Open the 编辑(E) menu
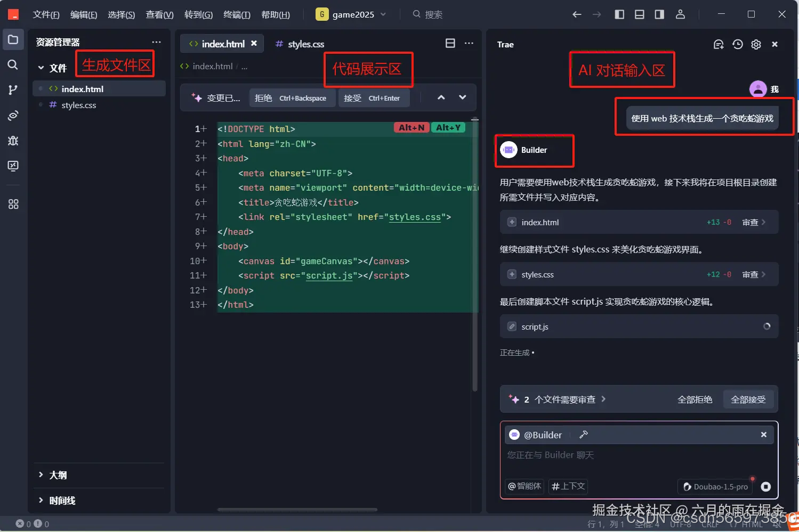The height and width of the screenshot is (532, 799). pos(84,14)
